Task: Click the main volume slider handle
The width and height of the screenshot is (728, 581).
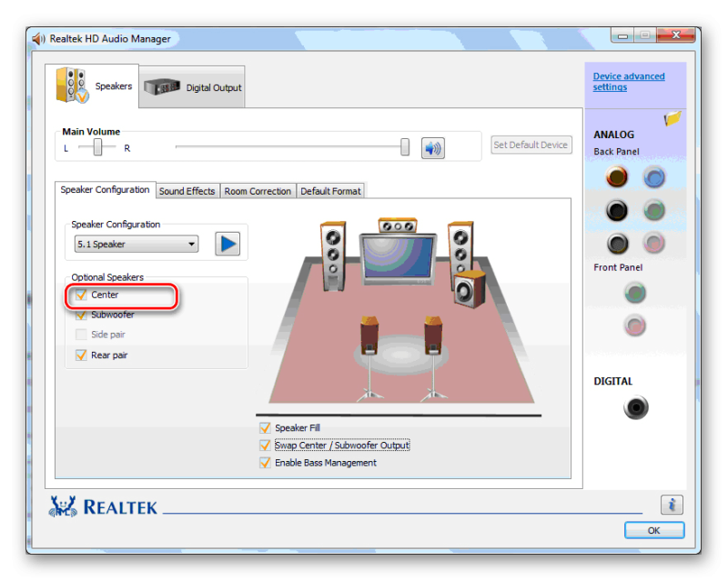Action: tap(405, 147)
